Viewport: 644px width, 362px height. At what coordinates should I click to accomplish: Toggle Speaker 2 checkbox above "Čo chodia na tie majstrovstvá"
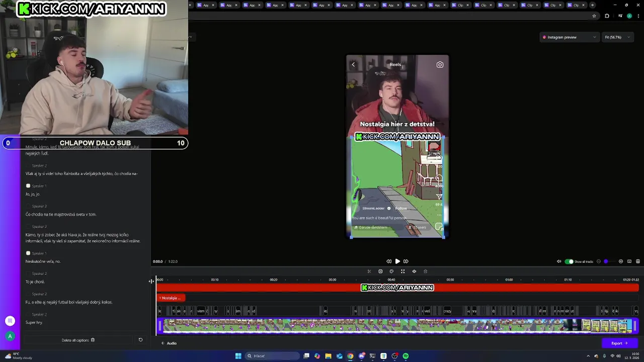(28, 206)
